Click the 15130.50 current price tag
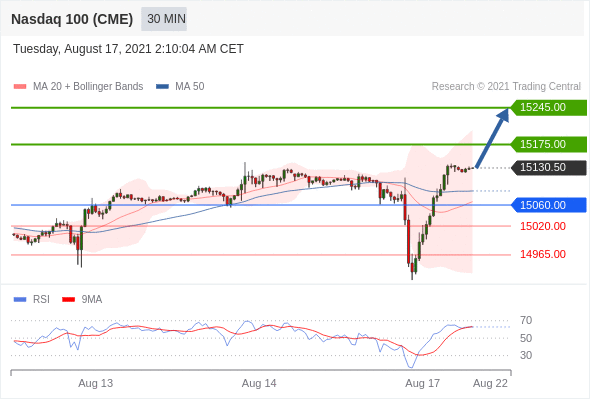590x400 pixels. pyautogui.click(x=549, y=167)
